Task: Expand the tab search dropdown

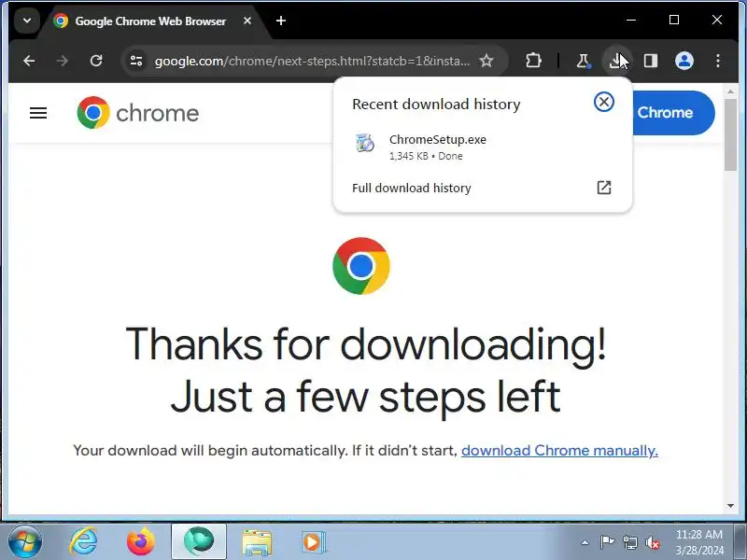Action: pyautogui.click(x=27, y=21)
